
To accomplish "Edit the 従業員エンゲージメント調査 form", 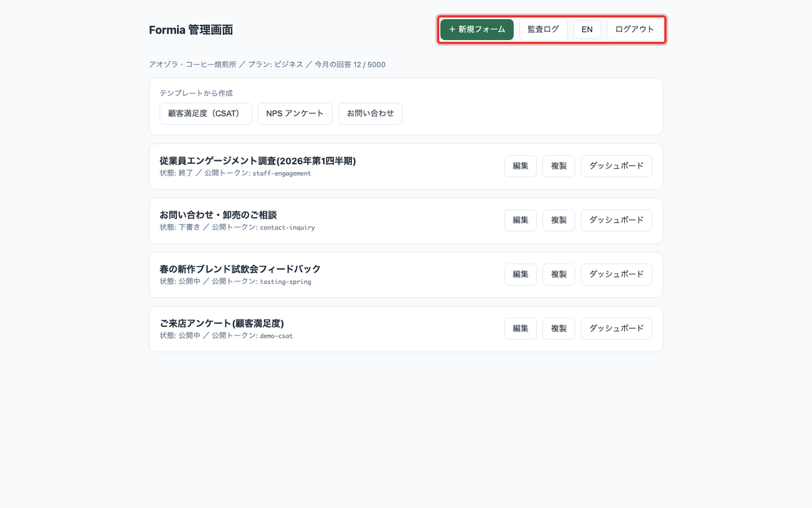I will click(521, 166).
